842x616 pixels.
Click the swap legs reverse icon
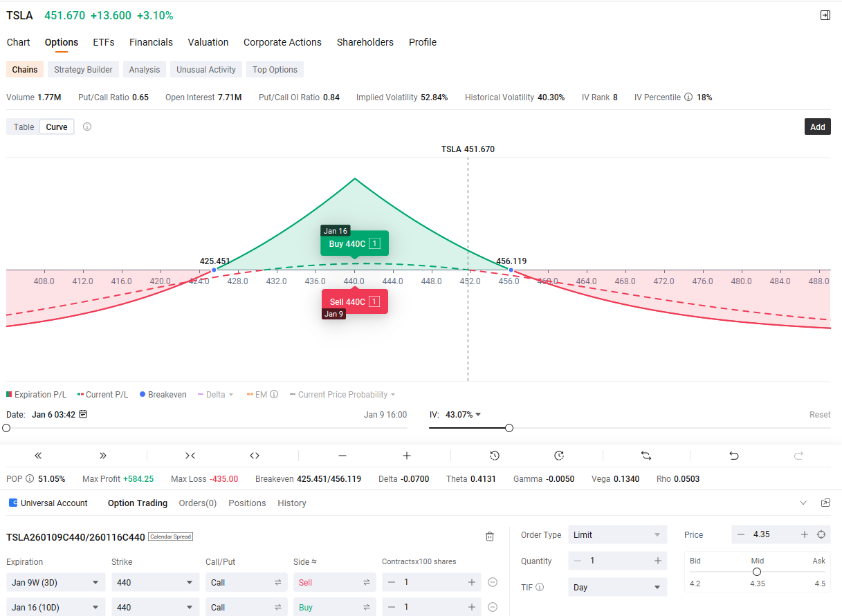pyautogui.click(x=646, y=456)
